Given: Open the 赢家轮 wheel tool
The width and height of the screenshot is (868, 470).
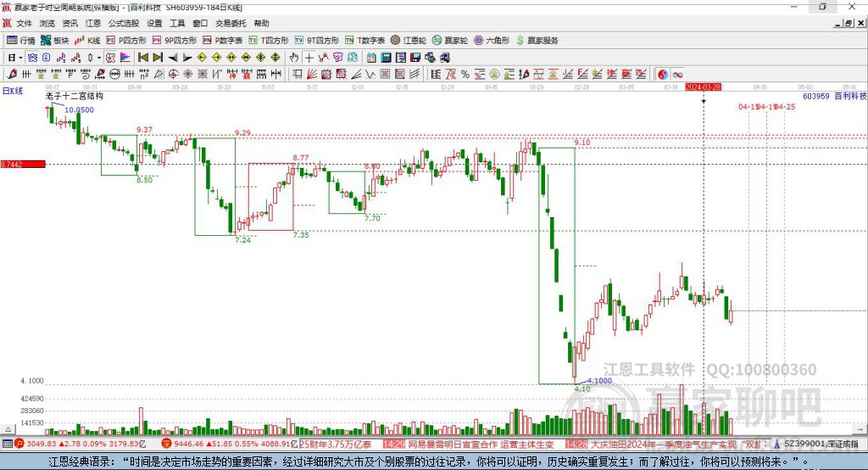Looking at the screenshot, I should [x=450, y=41].
